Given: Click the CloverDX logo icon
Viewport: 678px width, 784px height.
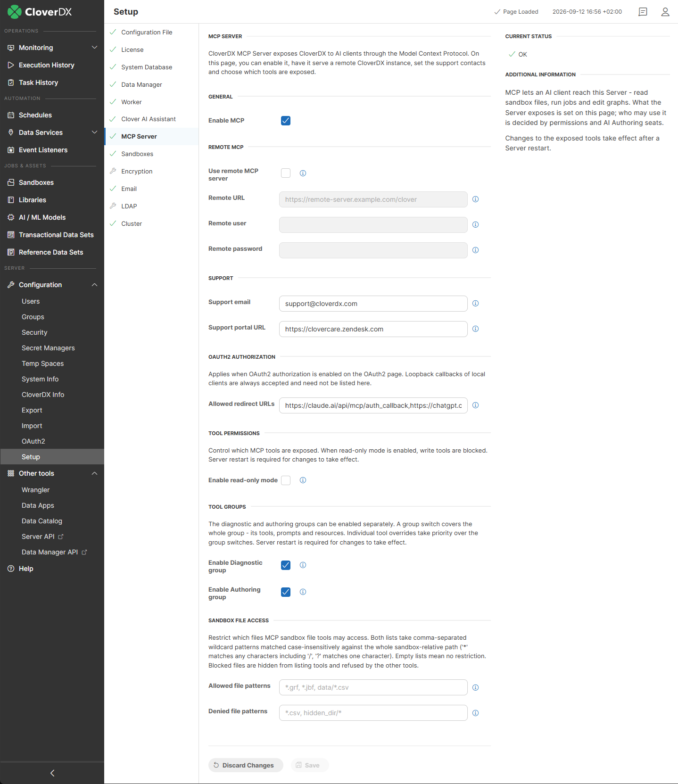Looking at the screenshot, I should (14, 12).
